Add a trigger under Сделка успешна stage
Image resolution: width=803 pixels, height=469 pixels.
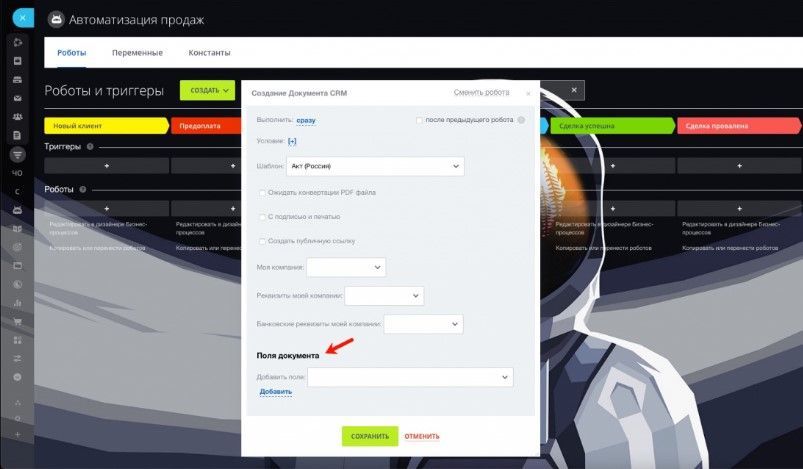[612, 166]
